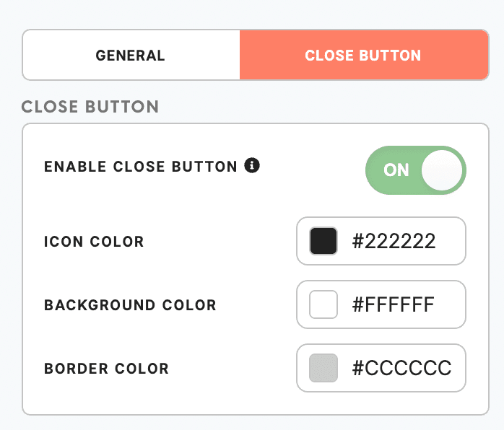Switch to the General tab
Screen dimensions: 504x430
click(131, 55)
